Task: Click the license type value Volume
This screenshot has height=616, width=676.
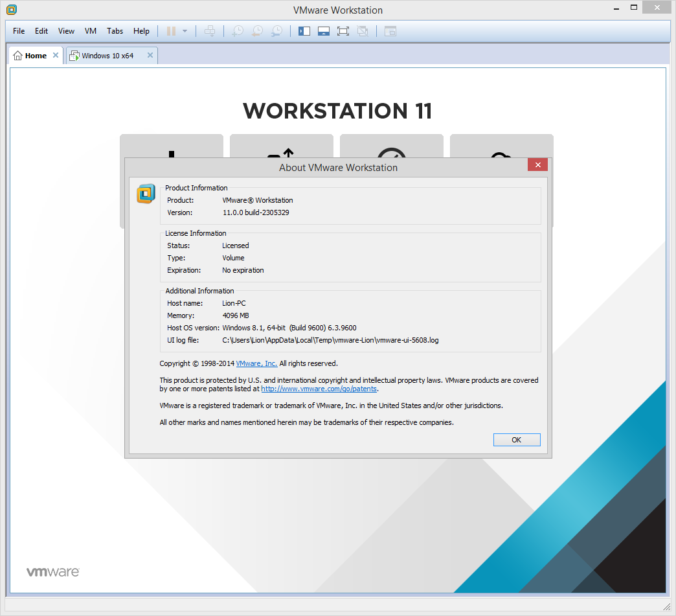Action: coord(233,258)
